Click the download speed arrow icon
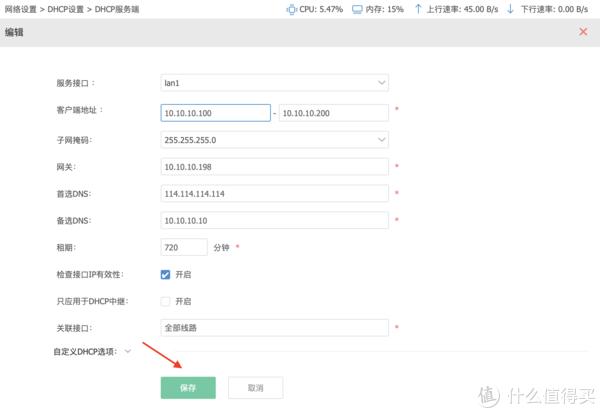 point(510,8)
